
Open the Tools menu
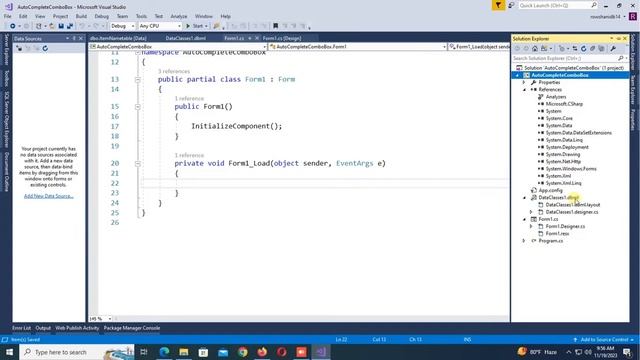(x=141, y=16)
